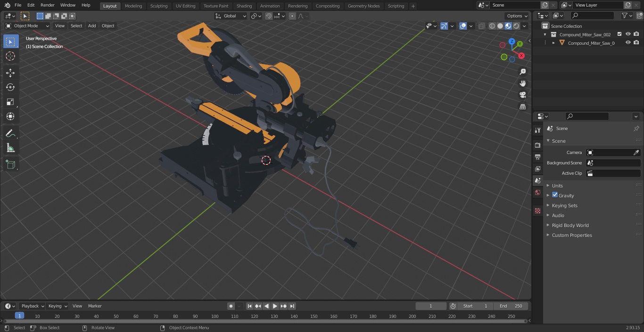Open the Tool properties tab

tap(537, 130)
